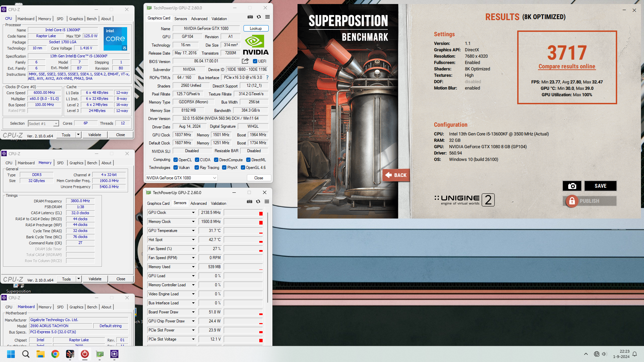Toggle CUDA checkbox
This screenshot has height=362, width=644.
click(x=197, y=160)
